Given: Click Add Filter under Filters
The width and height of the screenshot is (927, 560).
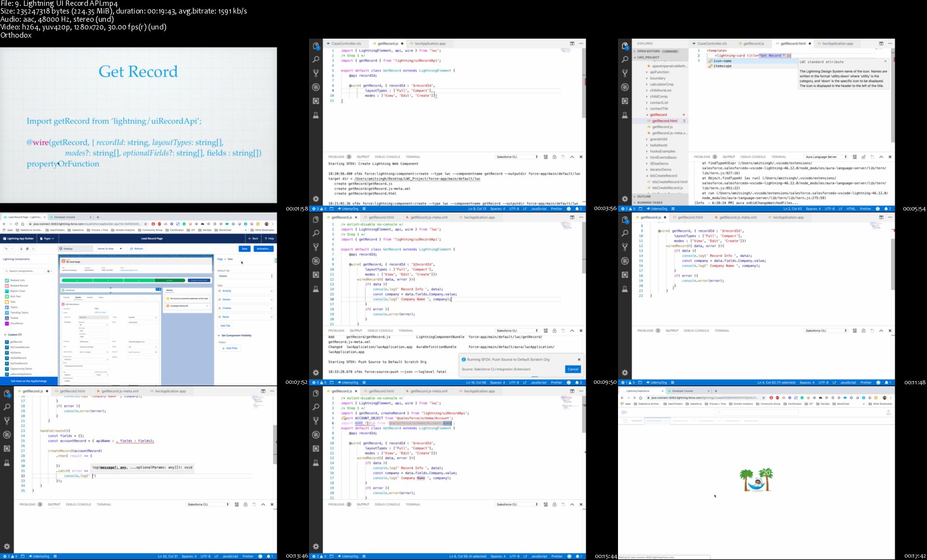Looking at the screenshot, I should tap(231, 348).
